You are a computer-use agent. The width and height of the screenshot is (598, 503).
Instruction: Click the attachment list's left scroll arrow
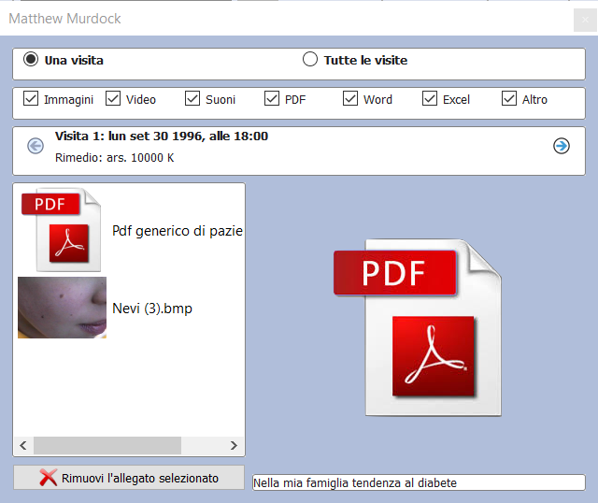click(x=23, y=445)
